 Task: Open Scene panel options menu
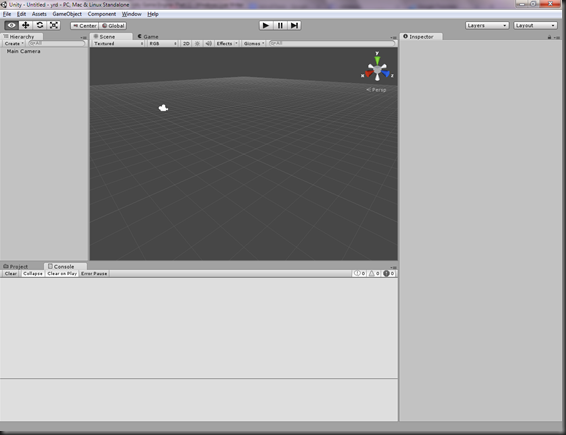click(393, 38)
